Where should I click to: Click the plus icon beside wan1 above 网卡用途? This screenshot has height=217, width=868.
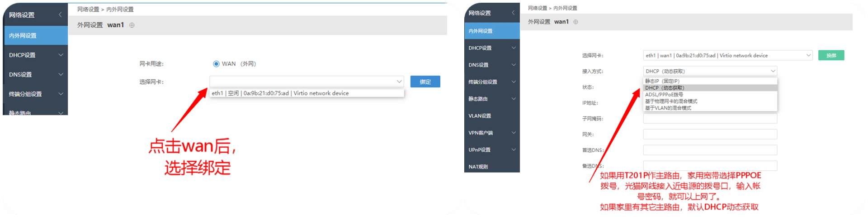(132, 25)
